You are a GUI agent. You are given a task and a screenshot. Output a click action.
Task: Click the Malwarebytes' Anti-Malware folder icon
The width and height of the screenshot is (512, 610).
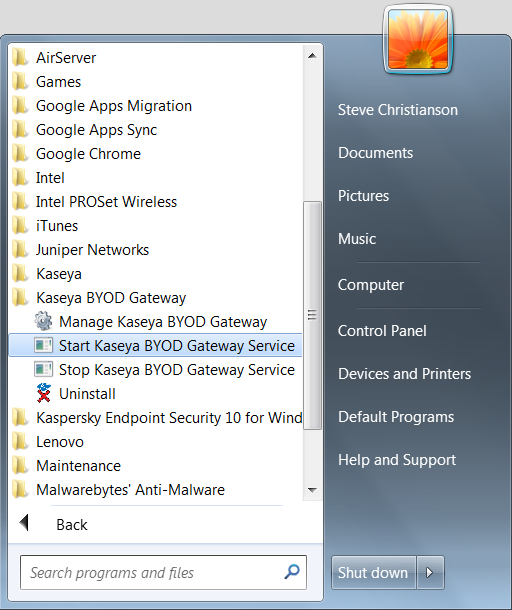(19, 490)
